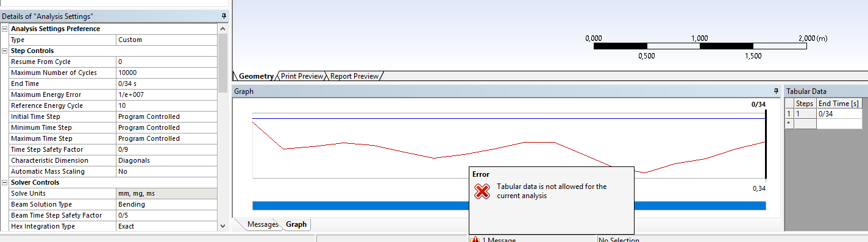Image resolution: width=868 pixels, height=242 pixels.
Task: Click the details panel vertical scrollbar
Action: click(x=222, y=127)
